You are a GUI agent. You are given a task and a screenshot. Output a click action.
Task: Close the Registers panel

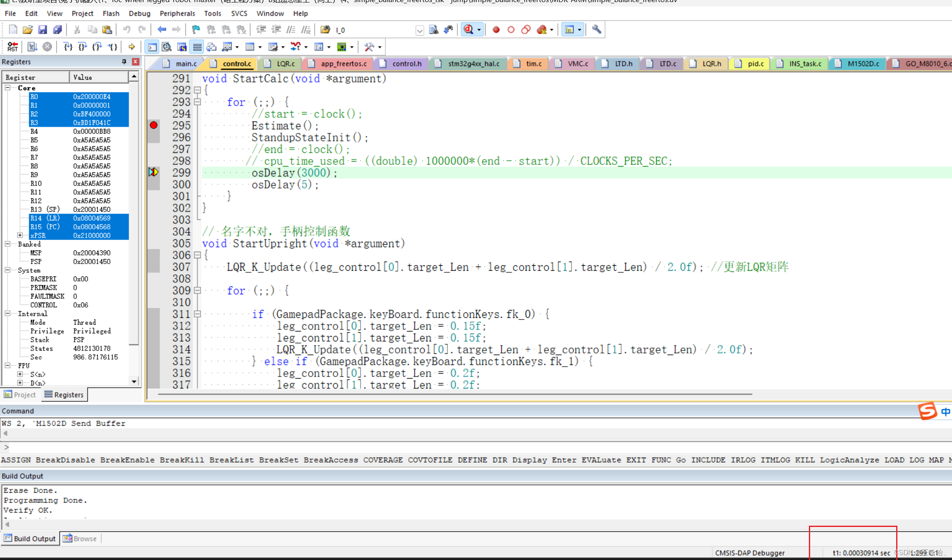(x=136, y=62)
